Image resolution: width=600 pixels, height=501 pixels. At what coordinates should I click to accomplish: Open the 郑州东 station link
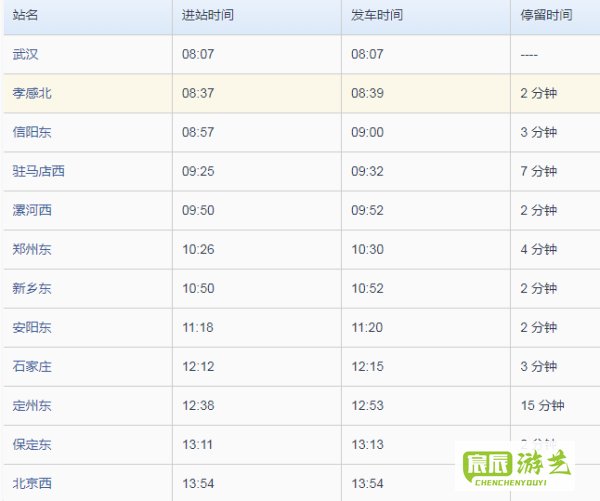pos(32,249)
